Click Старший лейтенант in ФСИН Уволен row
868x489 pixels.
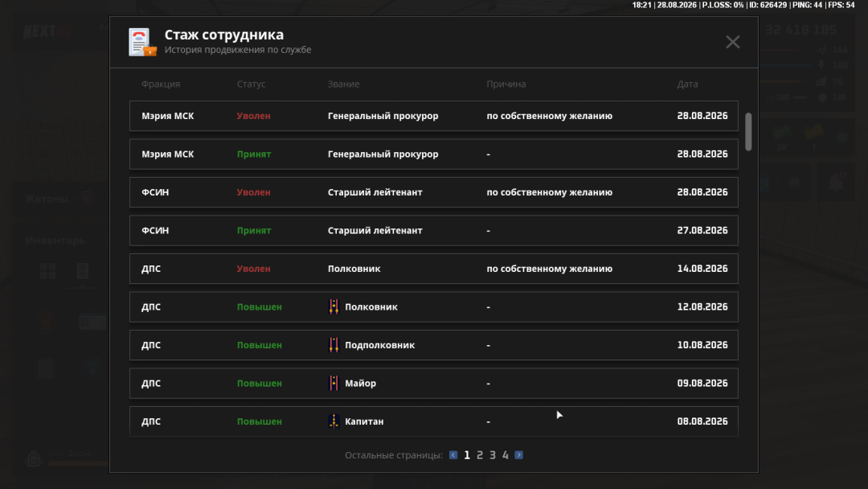point(375,192)
